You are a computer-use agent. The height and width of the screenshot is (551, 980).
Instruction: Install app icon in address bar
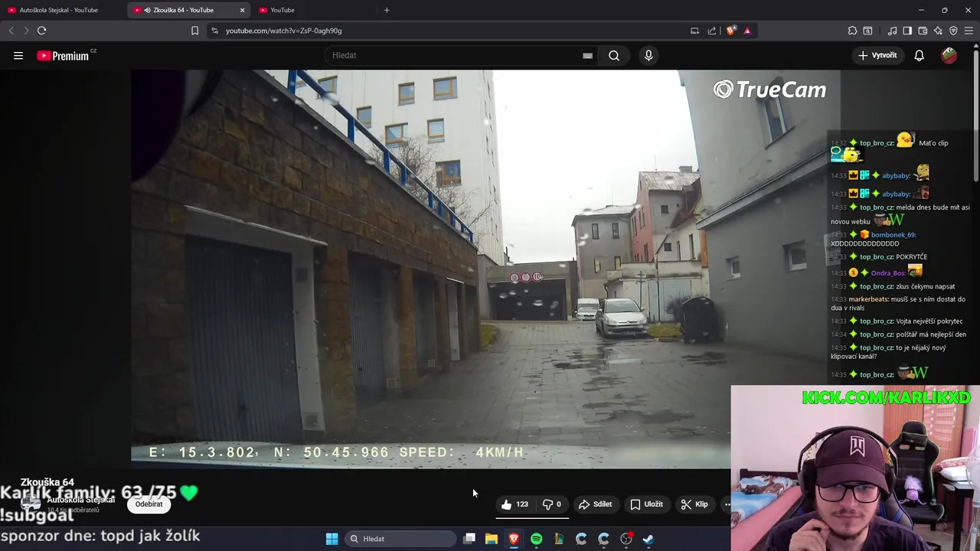(694, 31)
